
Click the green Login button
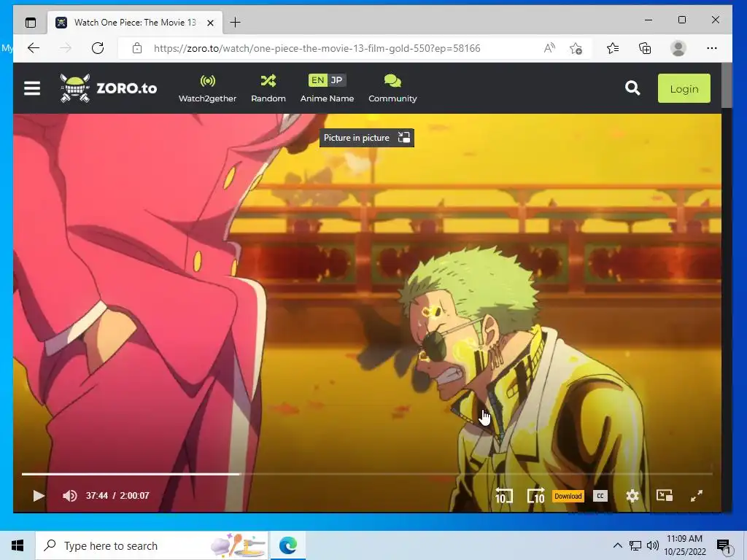(x=684, y=88)
